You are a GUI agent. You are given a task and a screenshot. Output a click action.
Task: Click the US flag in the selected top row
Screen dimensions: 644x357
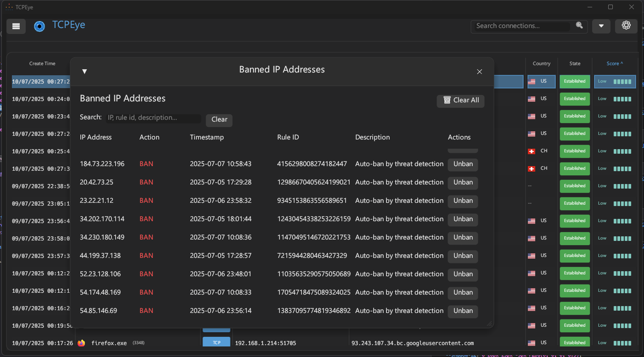click(x=532, y=81)
